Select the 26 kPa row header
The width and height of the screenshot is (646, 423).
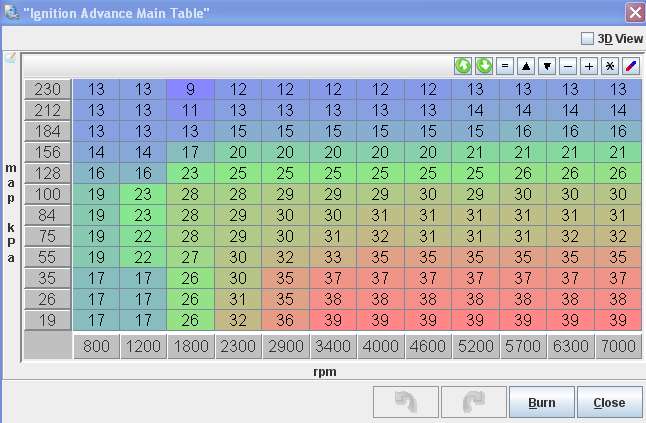(x=47, y=299)
